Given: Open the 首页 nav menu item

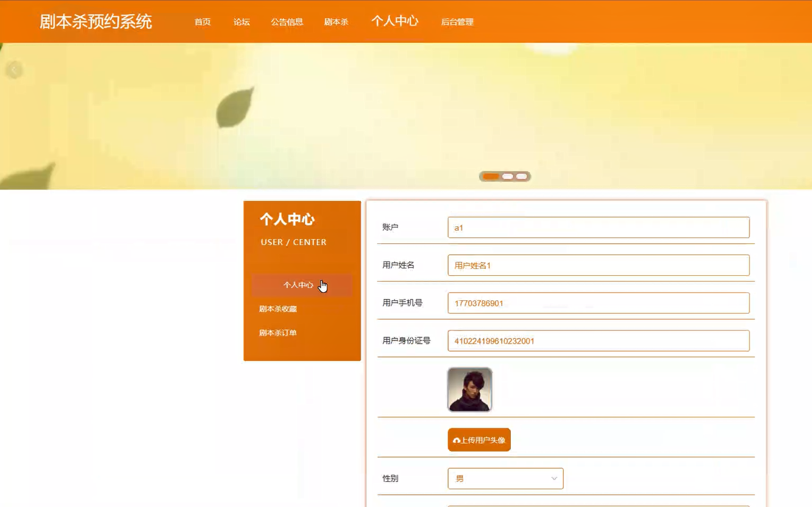Looking at the screenshot, I should click(202, 22).
